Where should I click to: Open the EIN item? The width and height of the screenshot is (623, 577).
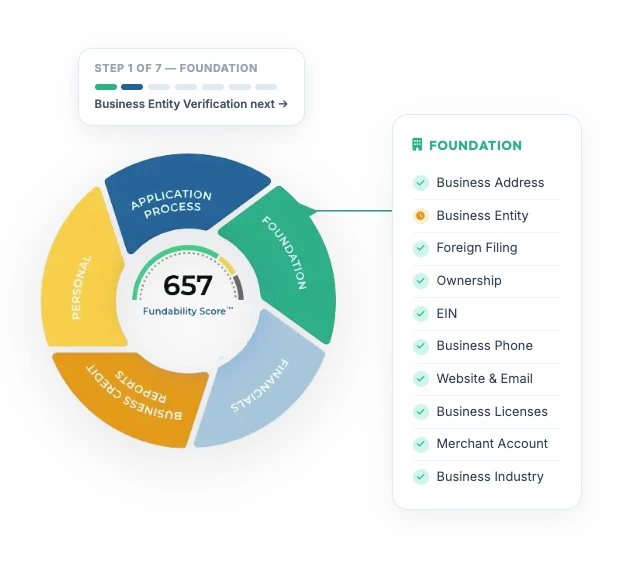click(x=487, y=314)
